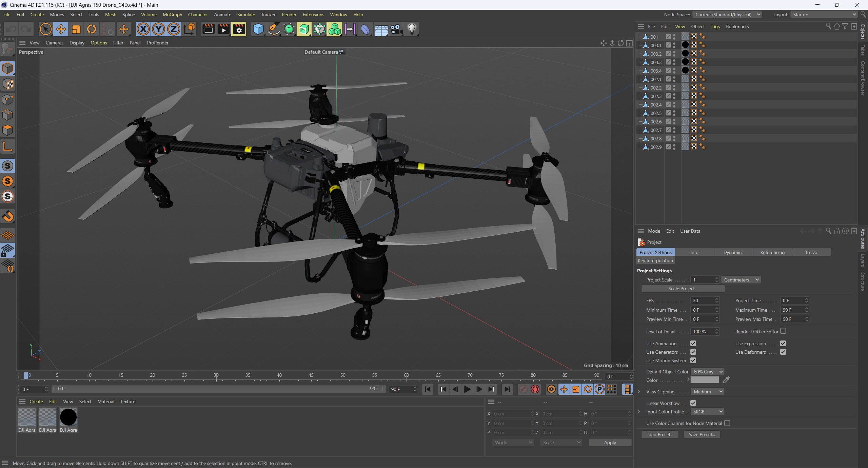868x468 pixels.
Task: Switch to Model mode in left palette
Action: pyautogui.click(x=8, y=69)
